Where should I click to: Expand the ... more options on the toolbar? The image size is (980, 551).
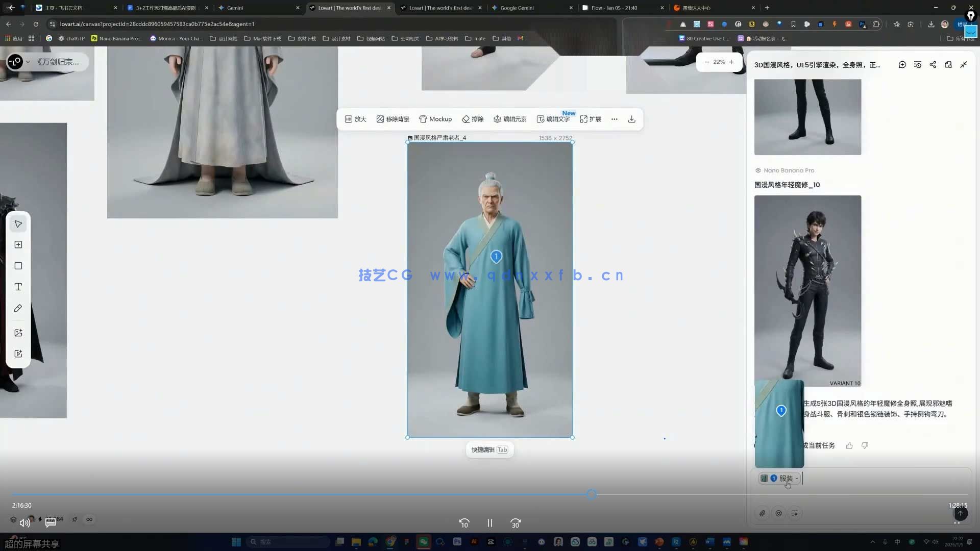pyautogui.click(x=614, y=119)
